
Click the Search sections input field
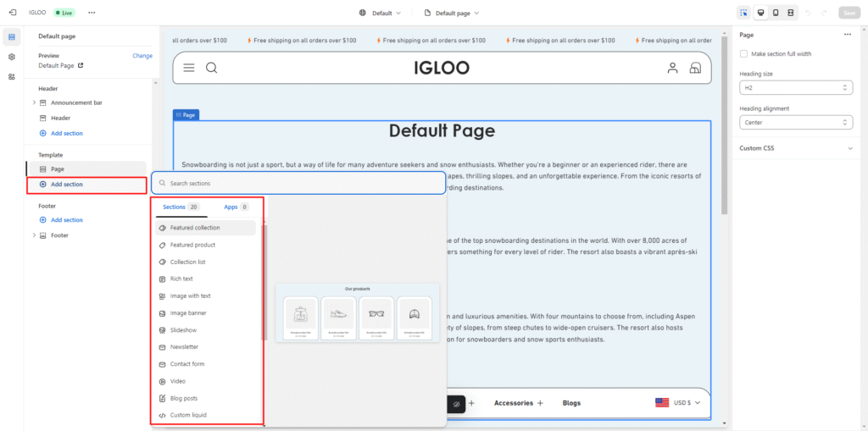pyautogui.click(x=301, y=183)
